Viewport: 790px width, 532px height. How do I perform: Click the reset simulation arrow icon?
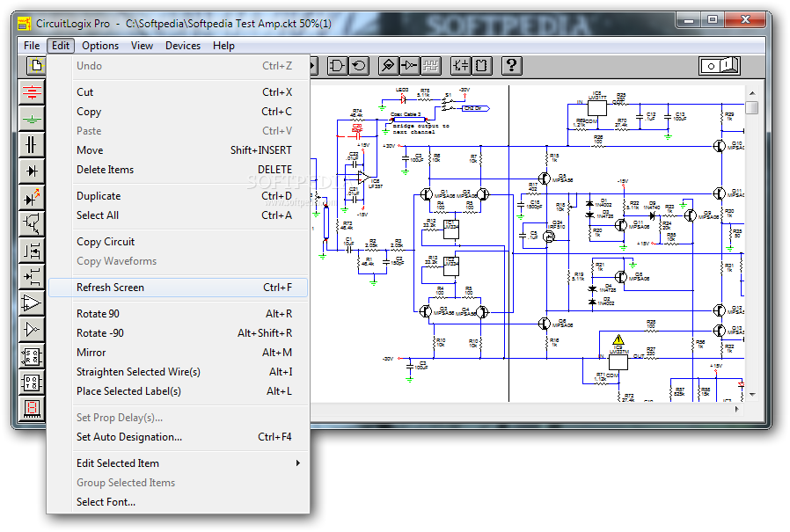coord(359,65)
